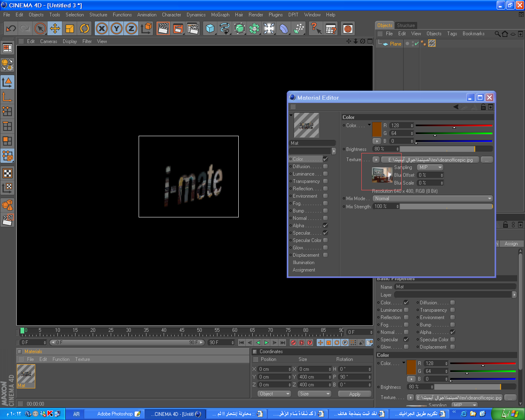The image size is (525, 420).
Task: Select the Live Selection tool
Action: click(40, 28)
